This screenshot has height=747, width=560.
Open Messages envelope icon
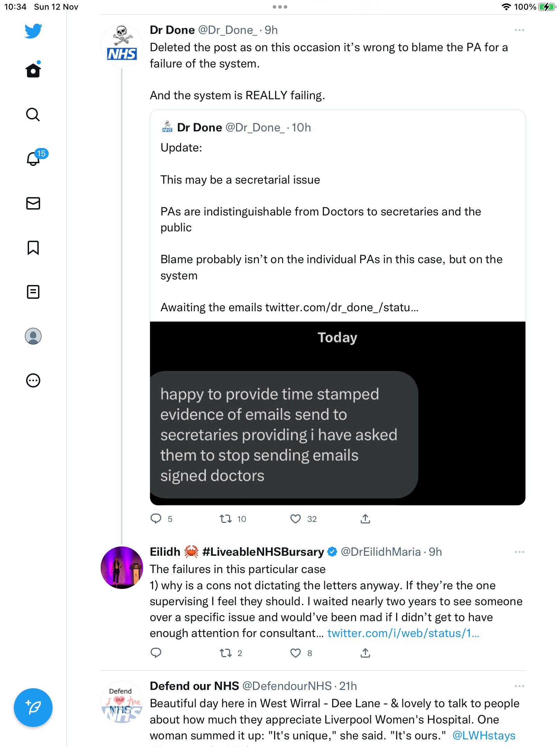33,203
